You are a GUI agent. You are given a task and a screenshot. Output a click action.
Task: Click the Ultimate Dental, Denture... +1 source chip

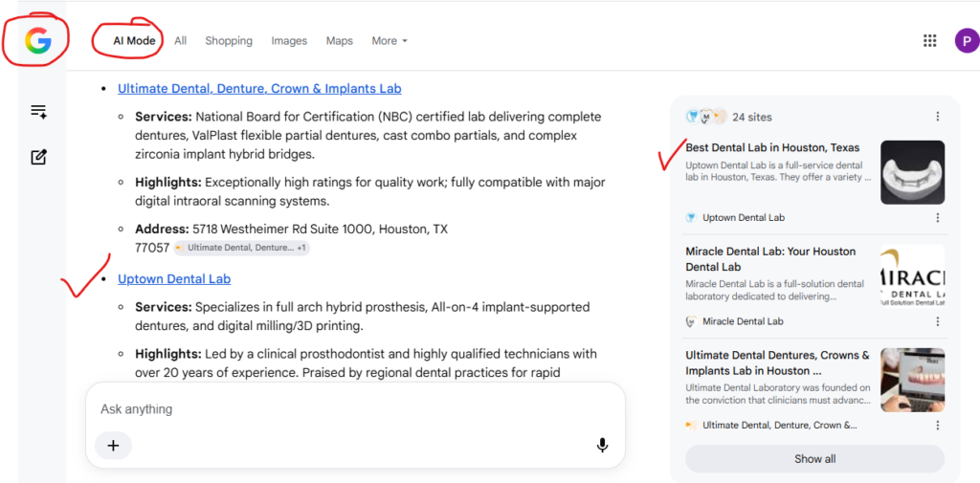pos(242,248)
